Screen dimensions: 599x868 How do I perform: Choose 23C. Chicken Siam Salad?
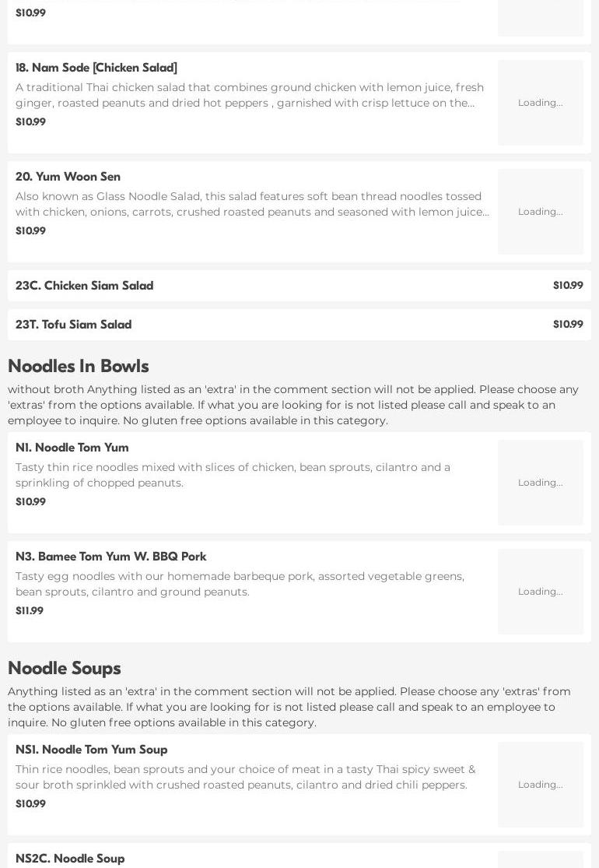pyautogui.click(x=84, y=286)
